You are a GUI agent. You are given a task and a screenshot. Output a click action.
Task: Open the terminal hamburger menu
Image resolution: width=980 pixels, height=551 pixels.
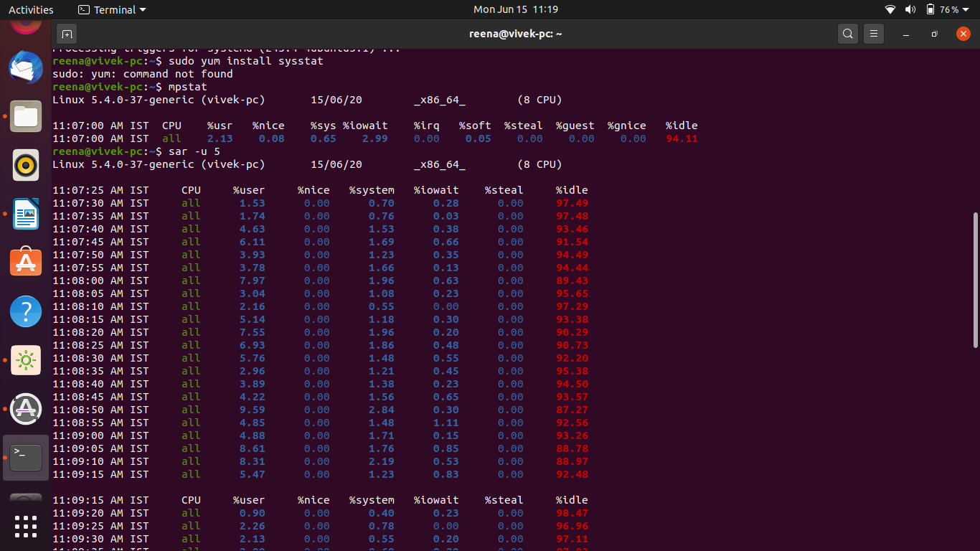pyautogui.click(x=873, y=34)
